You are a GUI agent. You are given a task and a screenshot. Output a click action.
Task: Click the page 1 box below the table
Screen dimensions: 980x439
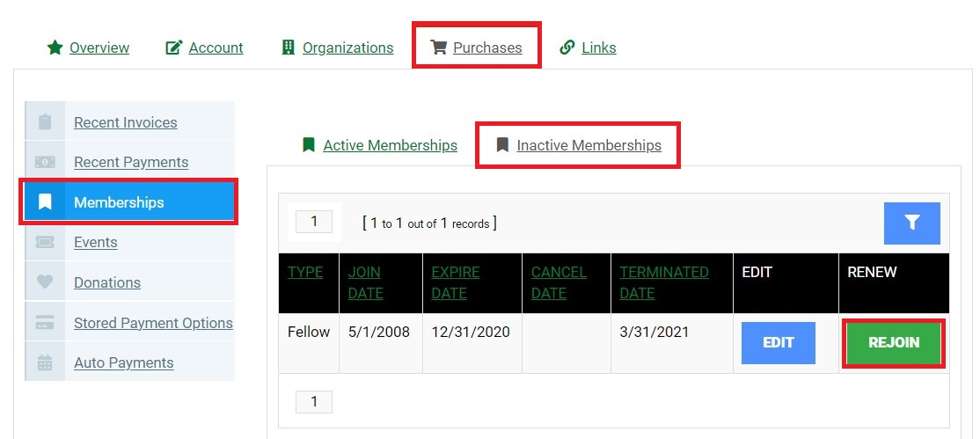[314, 401]
